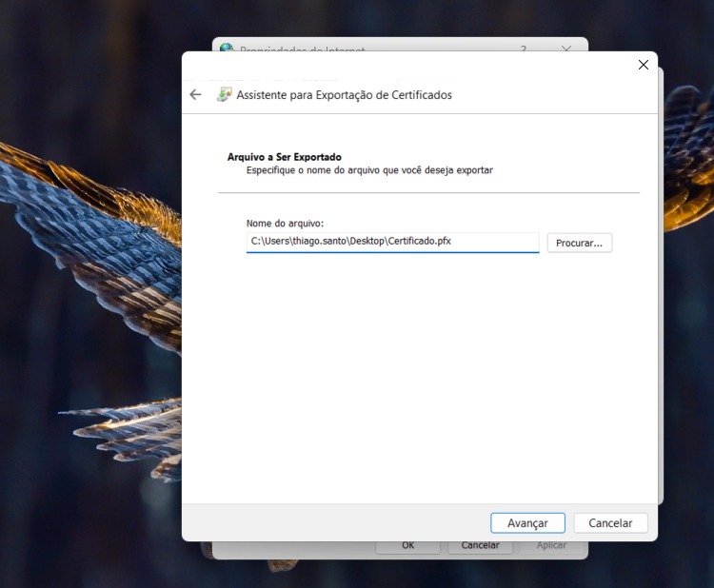
Task: Click Cancelar in the background Internet properties dialog
Action: [x=480, y=546]
